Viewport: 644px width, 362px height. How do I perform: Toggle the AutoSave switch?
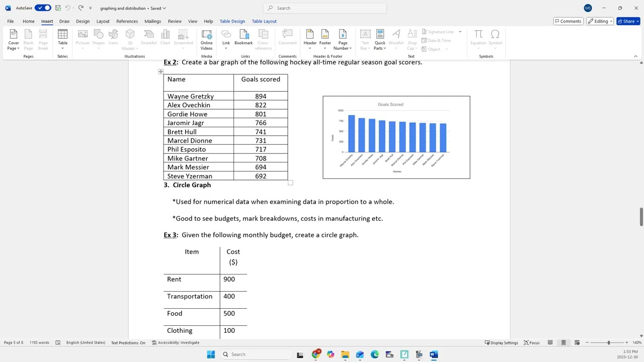[x=43, y=8]
